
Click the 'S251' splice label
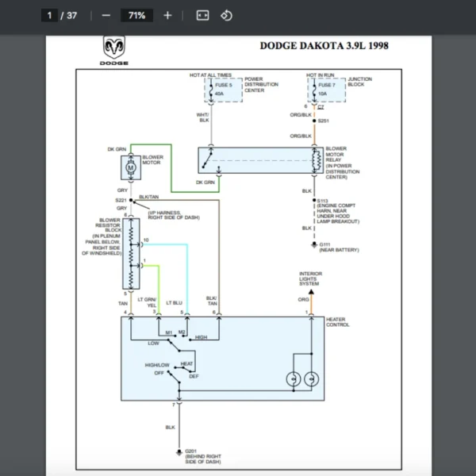324,121
